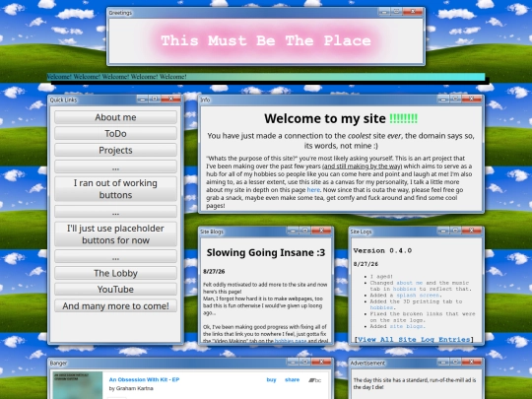Click 'I ran out of working buttons'
Screen dimensions: 532x399
(115, 189)
